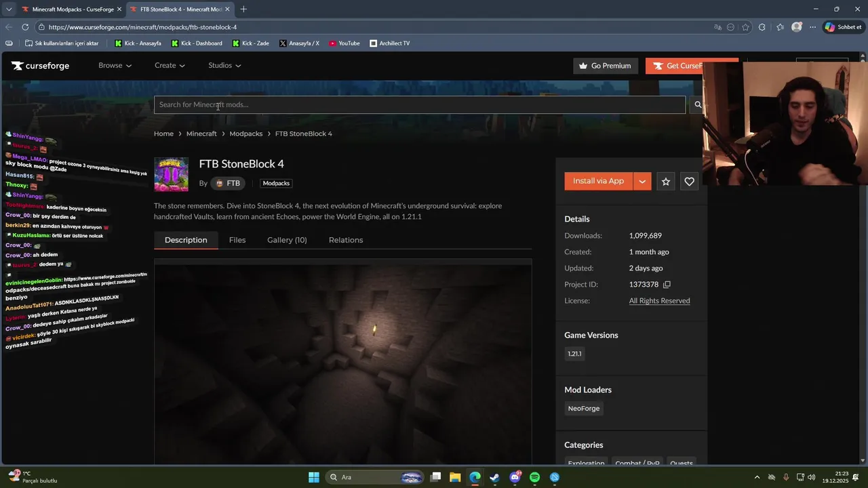The image size is (868, 488).
Task: Open Anasayfa / X bookmark
Action: pos(299,43)
